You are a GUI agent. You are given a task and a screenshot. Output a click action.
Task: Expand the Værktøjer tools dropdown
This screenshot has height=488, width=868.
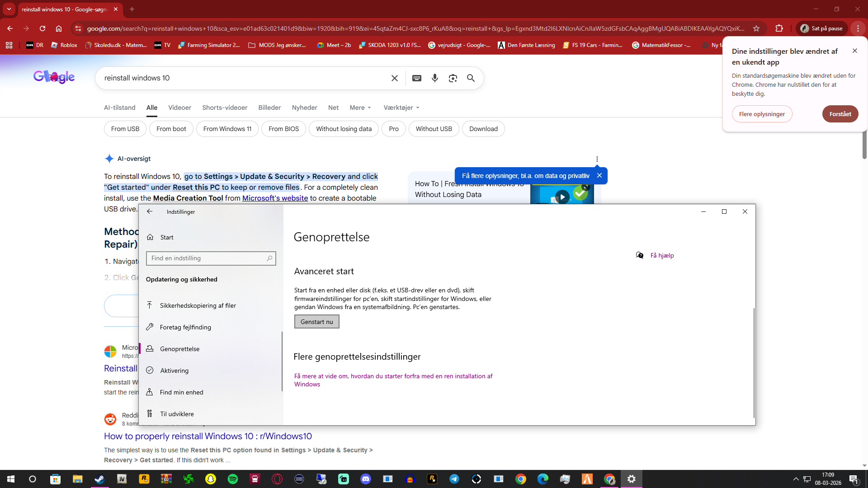point(401,108)
